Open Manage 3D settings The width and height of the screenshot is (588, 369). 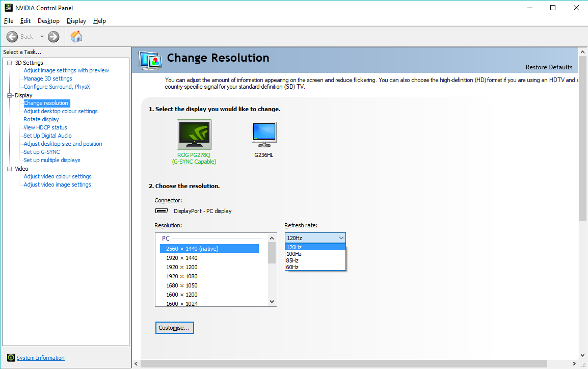coord(47,79)
